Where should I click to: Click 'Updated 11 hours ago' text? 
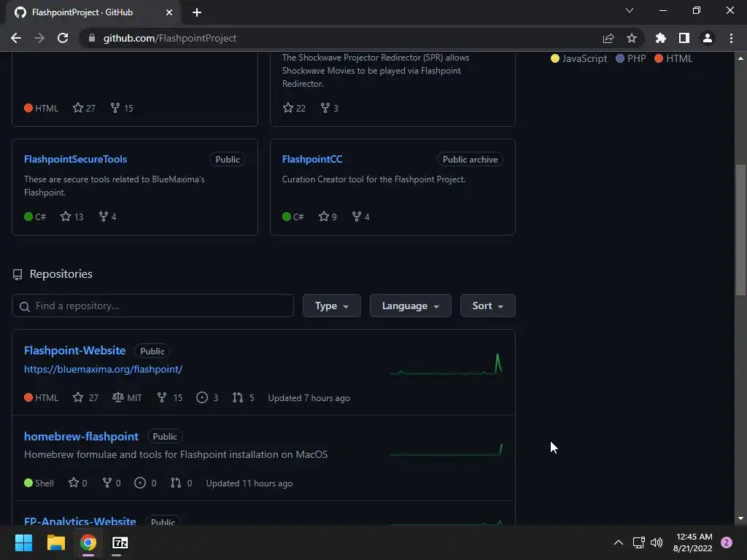[249, 483]
